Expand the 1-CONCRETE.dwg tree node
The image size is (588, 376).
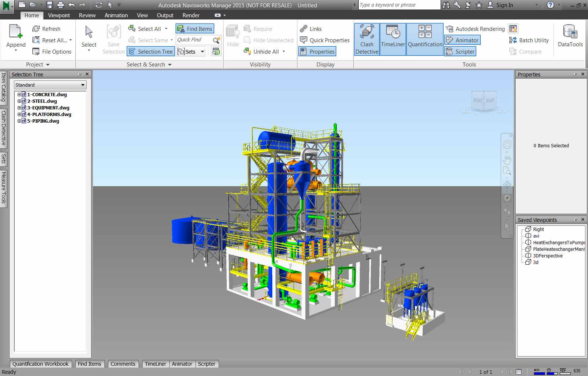[x=19, y=94]
